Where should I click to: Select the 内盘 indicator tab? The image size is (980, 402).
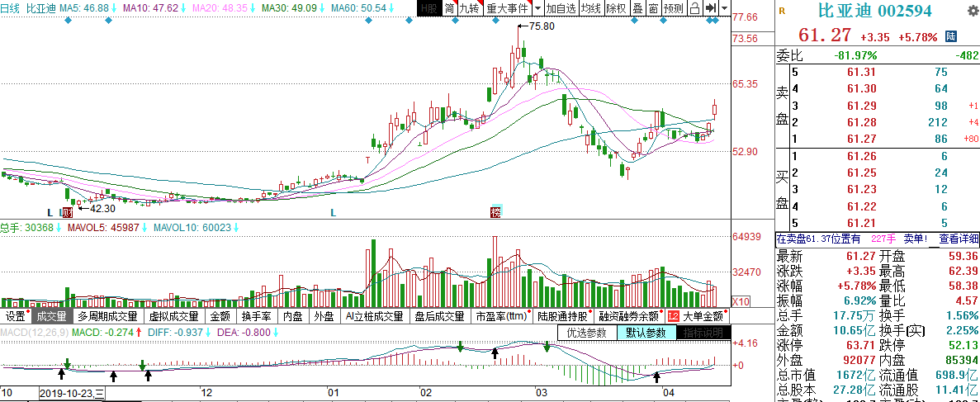292,316
